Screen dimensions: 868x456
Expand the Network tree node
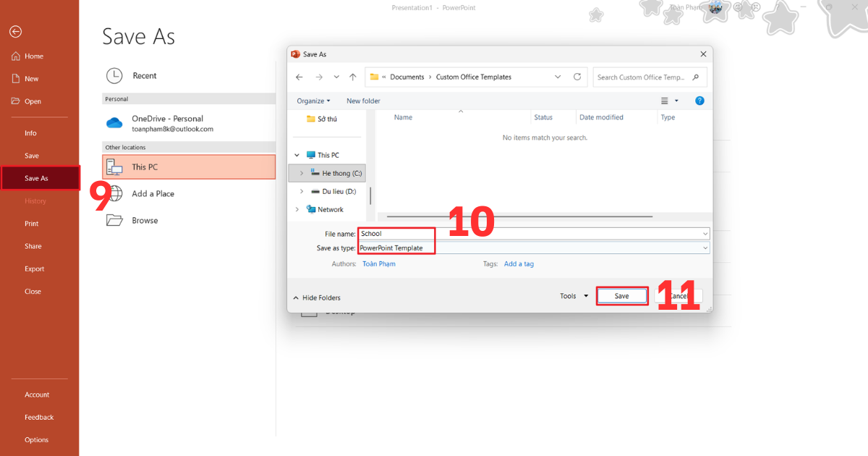[297, 209]
